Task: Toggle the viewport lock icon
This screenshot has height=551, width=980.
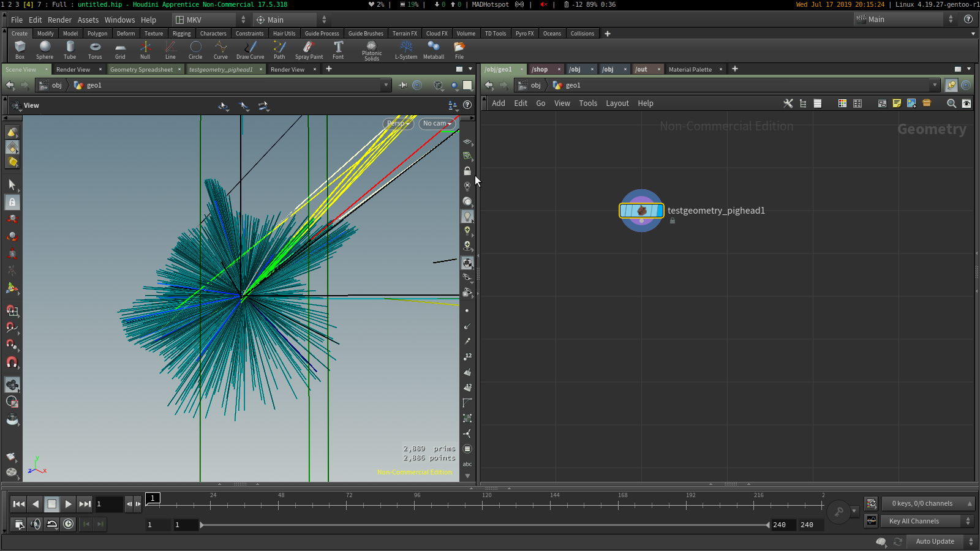Action: [467, 171]
